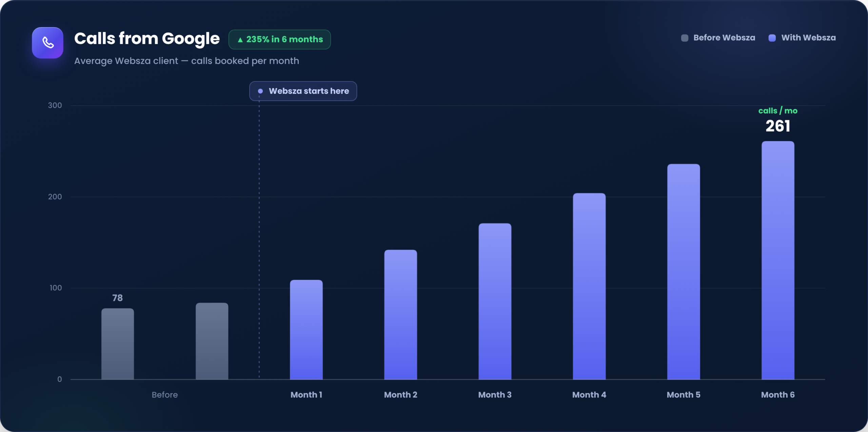Click the '261' value label

[x=778, y=126]
